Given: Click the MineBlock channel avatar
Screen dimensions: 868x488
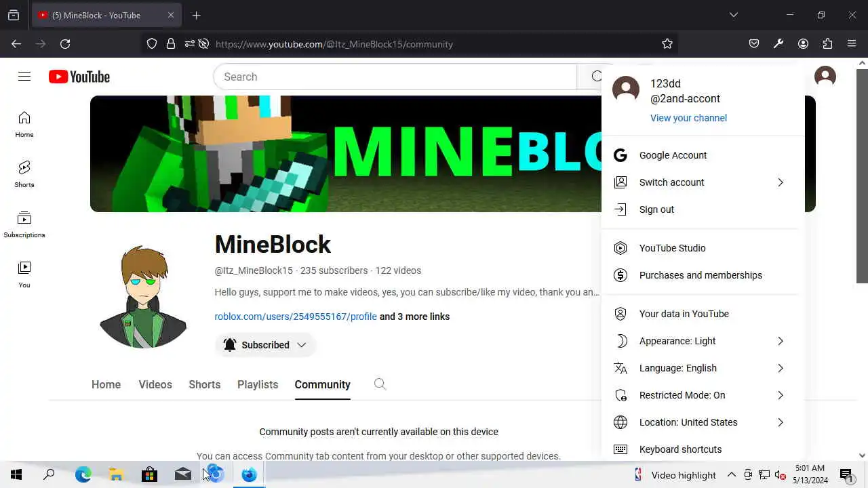Looking at the screenshot, I should tap(143, 297).
